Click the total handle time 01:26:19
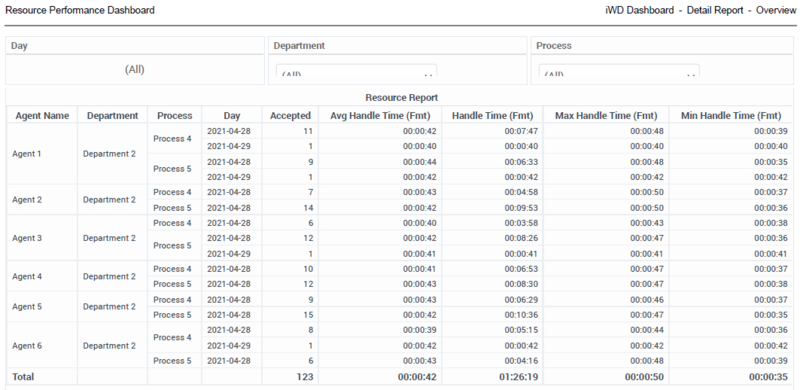 518,377
